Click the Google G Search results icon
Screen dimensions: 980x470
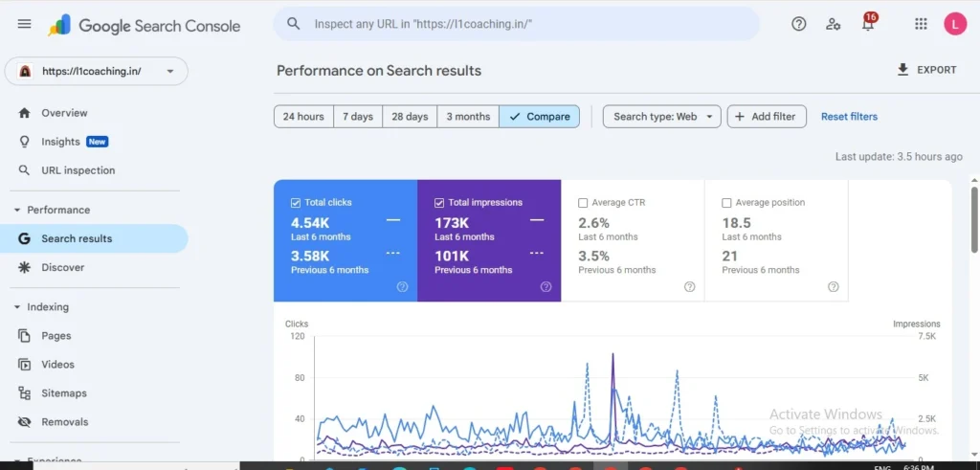pos(24,238)
